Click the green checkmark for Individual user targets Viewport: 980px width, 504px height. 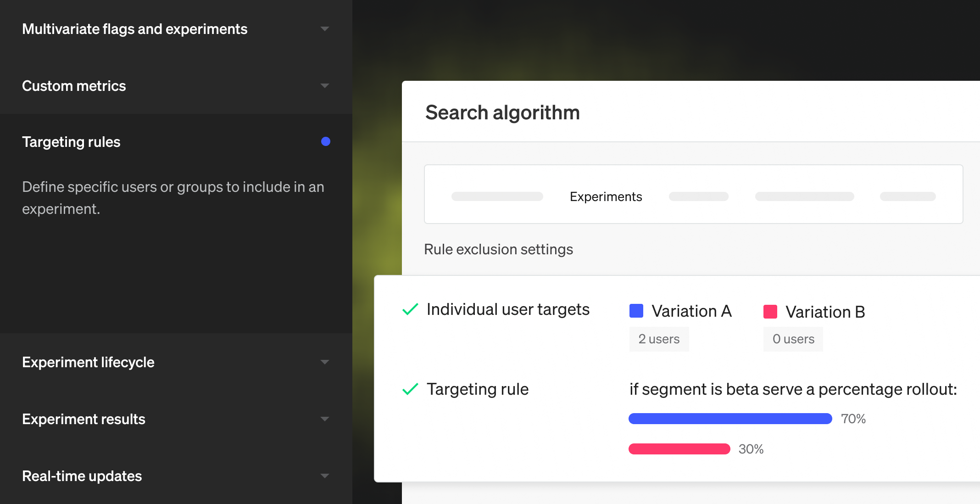click(x=410, y=309)
